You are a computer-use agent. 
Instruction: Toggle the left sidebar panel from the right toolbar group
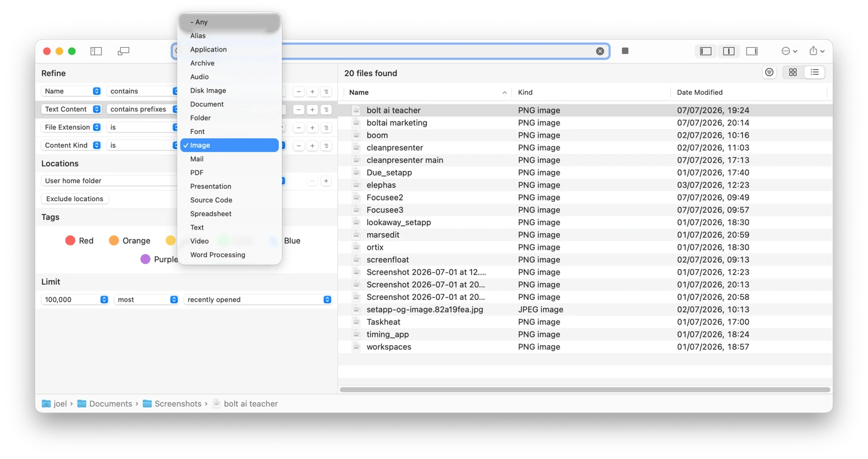pos(706,51)
